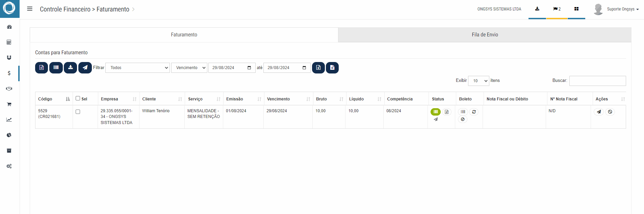Open the settings gears sidebar icon

(x=9, y=166)
